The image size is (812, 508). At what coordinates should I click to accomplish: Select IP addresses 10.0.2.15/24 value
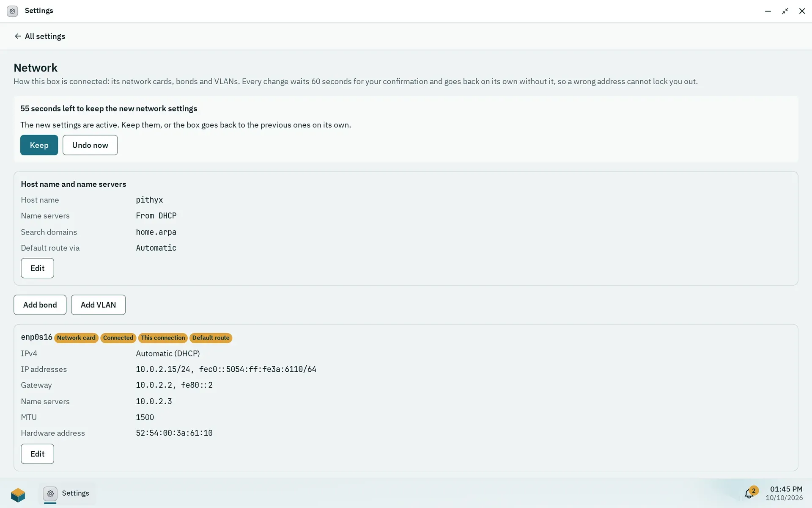pyautogui.click(x=226, y=370)
